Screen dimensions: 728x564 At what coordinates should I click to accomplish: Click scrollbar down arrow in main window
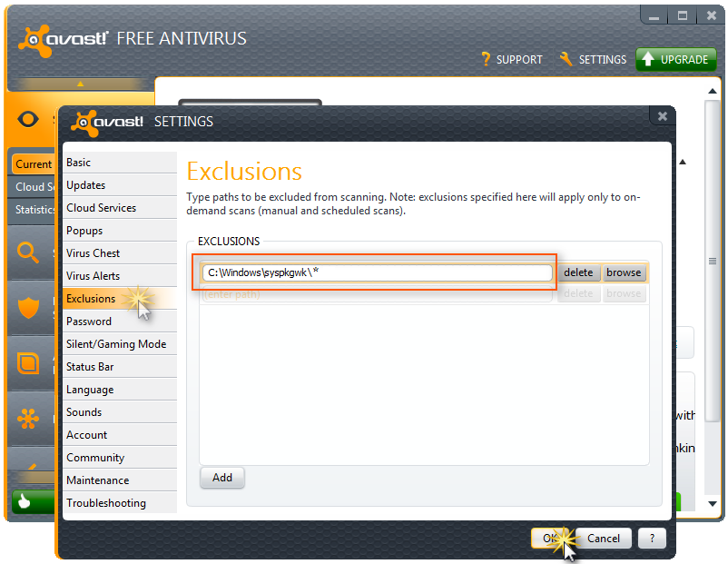point(713,504)
